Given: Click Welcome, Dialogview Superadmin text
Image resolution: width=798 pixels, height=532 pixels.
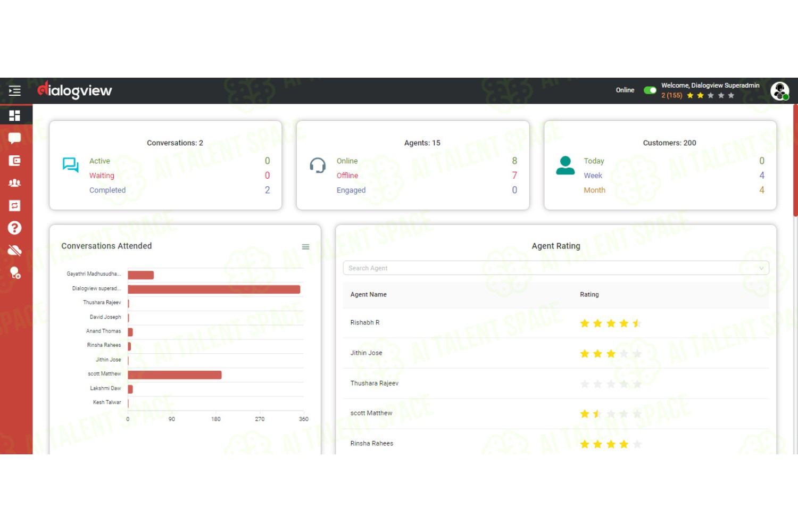Looking at the screenshot, I should pos(710,86).
